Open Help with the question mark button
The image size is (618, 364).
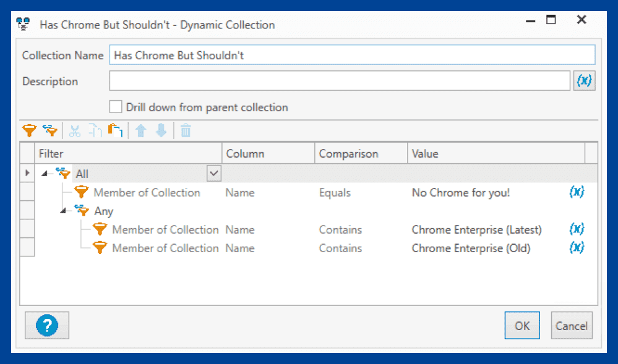(x=47, y=325)
